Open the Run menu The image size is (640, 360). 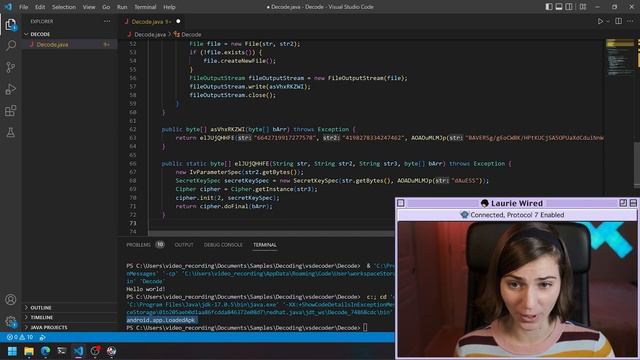pos(122,7)
